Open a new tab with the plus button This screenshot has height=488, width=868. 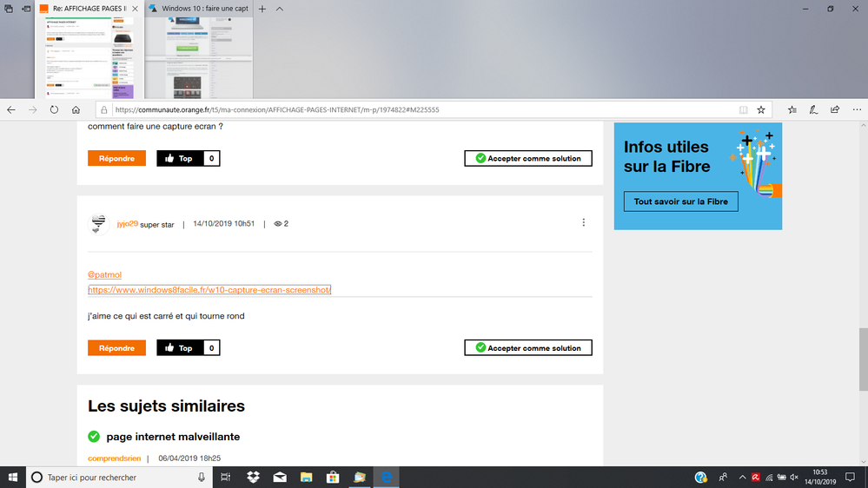[x=262, y=9]
